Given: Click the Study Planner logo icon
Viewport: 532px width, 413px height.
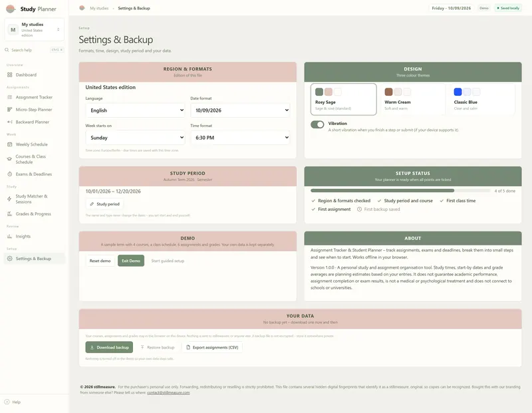Looking at the screenshot, I should (x=11, y=9).
